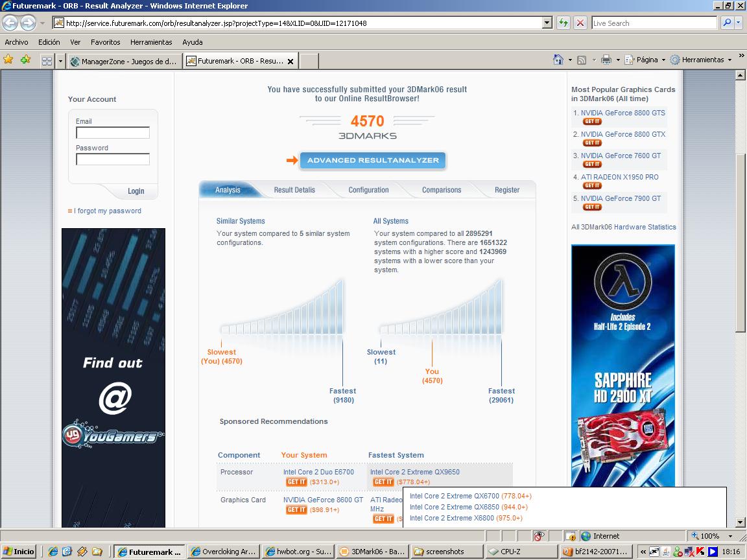Click GET IT badge under Core 2 Duo E6700
747x560 pixels.
click(x=296, y=482)
